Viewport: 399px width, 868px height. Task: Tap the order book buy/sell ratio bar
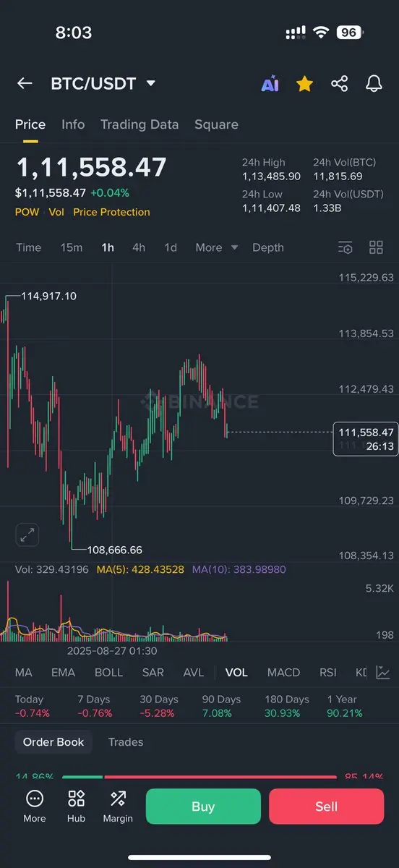[x=199, y=778]
